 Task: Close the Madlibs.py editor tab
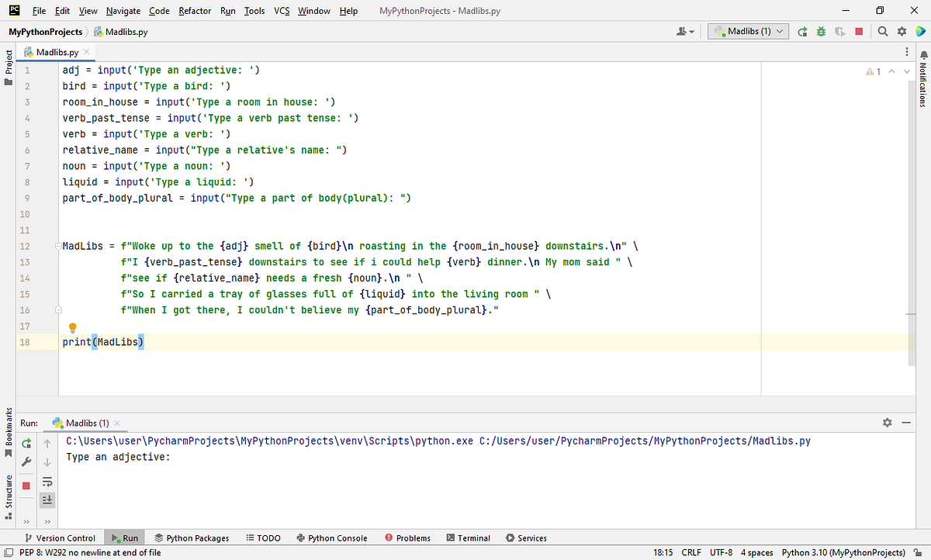[x=87, y=52]
